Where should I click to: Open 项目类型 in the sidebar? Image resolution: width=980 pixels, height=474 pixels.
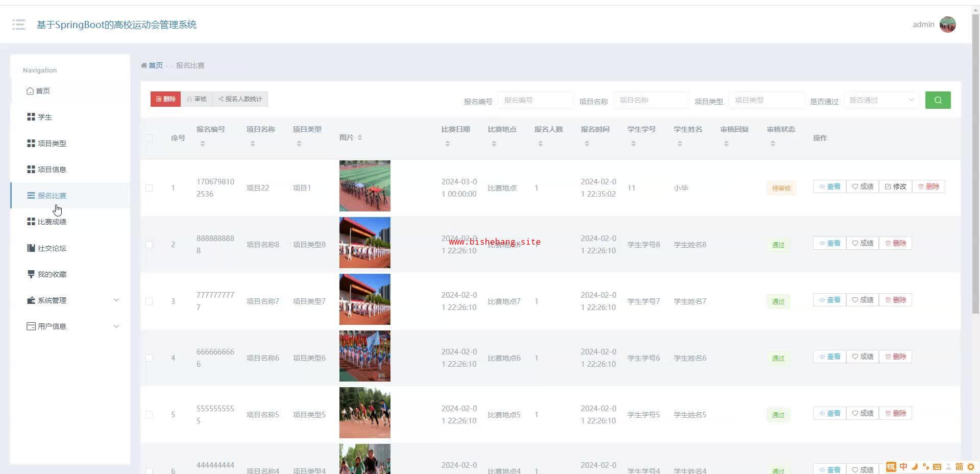point(70,144)
